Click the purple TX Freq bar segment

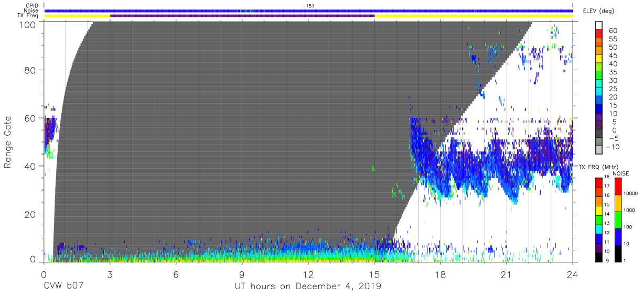(x=242, y=16)
